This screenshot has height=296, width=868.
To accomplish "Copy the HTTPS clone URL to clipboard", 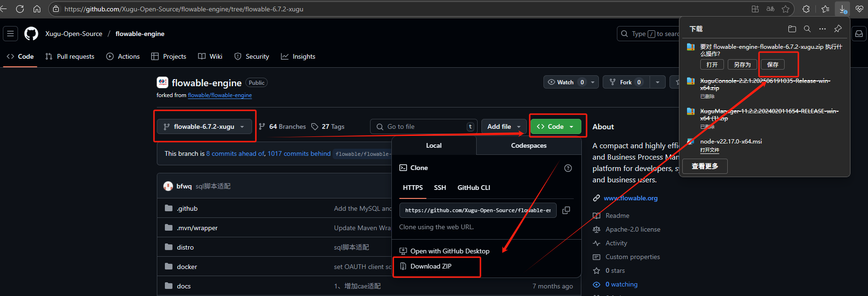I will point(566,210).
